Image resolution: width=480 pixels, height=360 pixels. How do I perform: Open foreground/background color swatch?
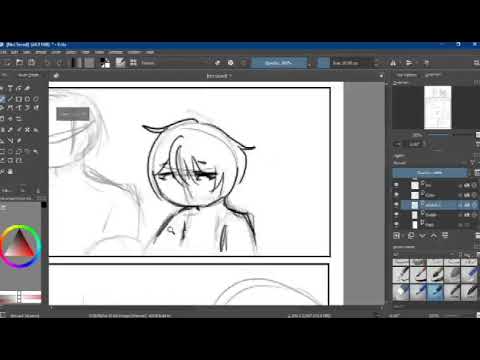(105, 62)
